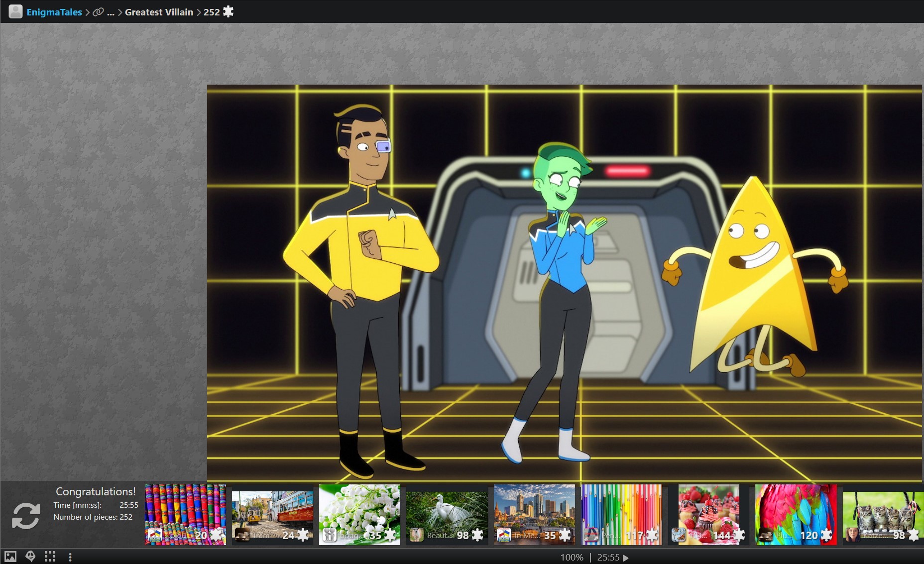Click the 100% progress indicator

572,558
